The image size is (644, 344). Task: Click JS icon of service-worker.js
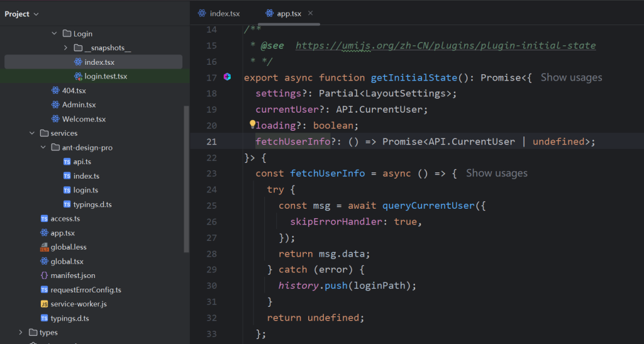coord(45,304)
